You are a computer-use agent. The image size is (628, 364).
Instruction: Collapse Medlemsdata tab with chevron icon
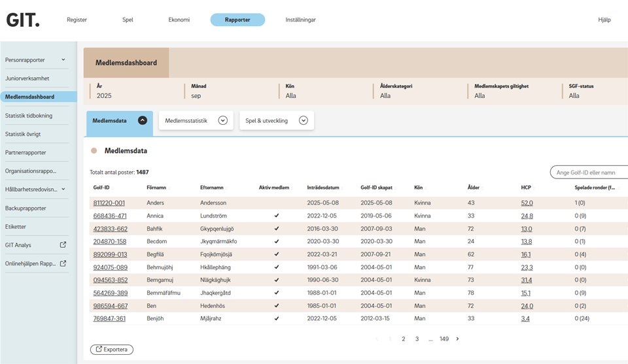[142, 120]
